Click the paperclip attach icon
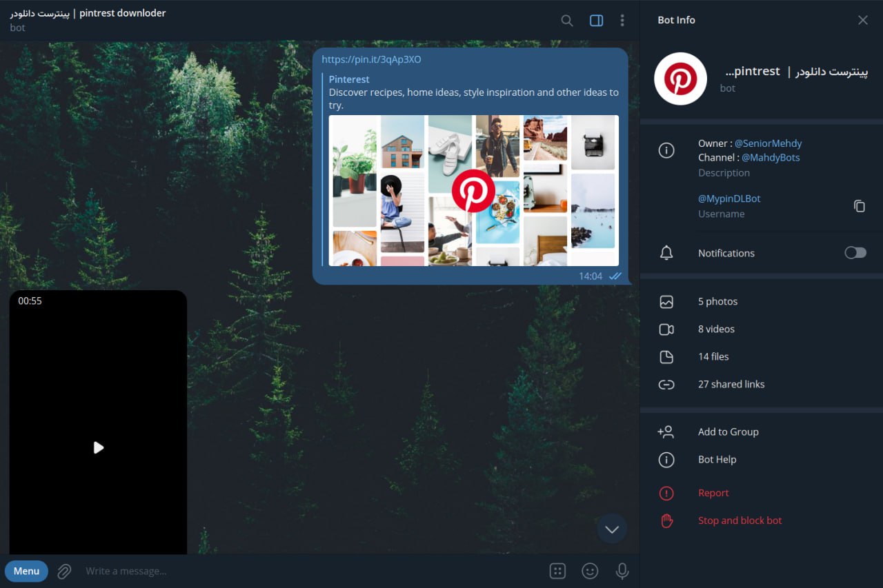This screenshot has width=883, height=588. pyautogui.click(x=64, y=571)
